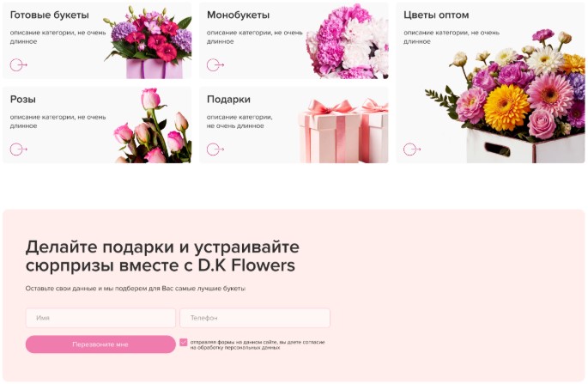This screenshot has height=384, width=588.
Task: Click the consent text about personal data
Action: [x=258, y=344]
